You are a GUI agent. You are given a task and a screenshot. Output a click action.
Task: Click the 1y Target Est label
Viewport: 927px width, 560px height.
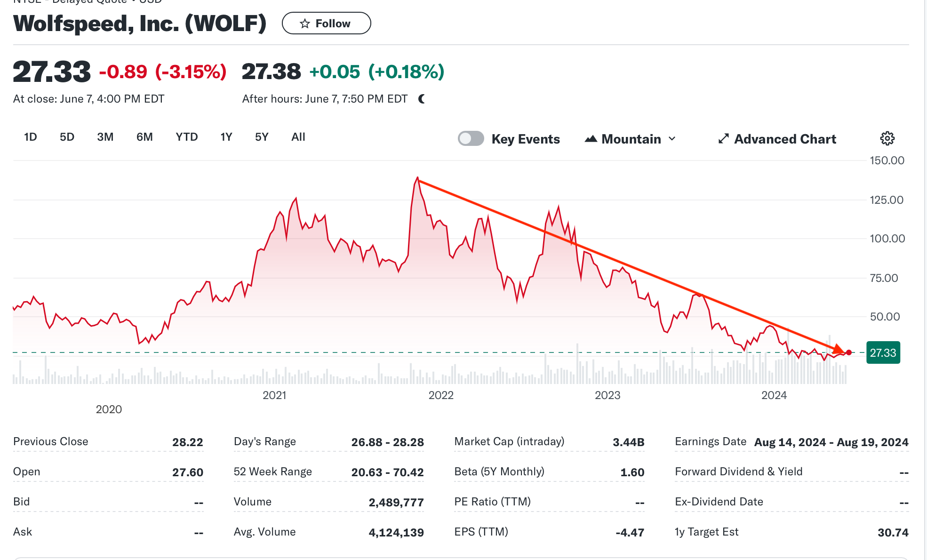point(706,532)
